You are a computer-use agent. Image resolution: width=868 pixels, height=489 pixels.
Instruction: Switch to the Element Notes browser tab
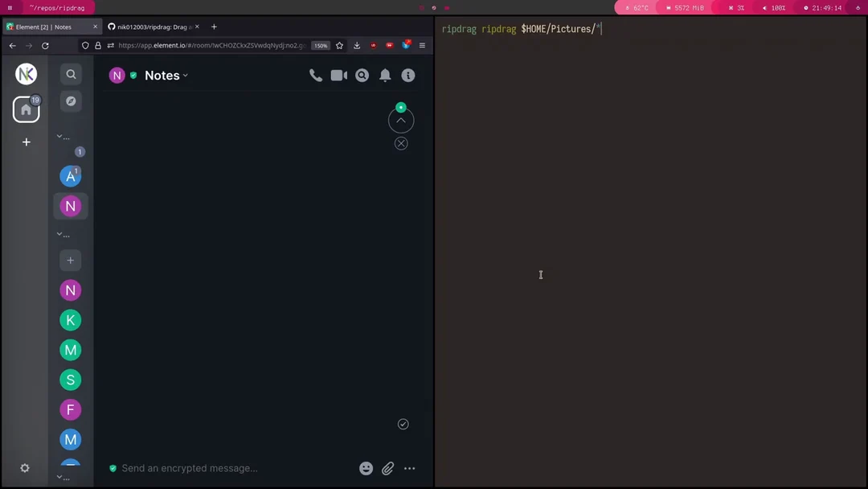click(x=48, y=26)
